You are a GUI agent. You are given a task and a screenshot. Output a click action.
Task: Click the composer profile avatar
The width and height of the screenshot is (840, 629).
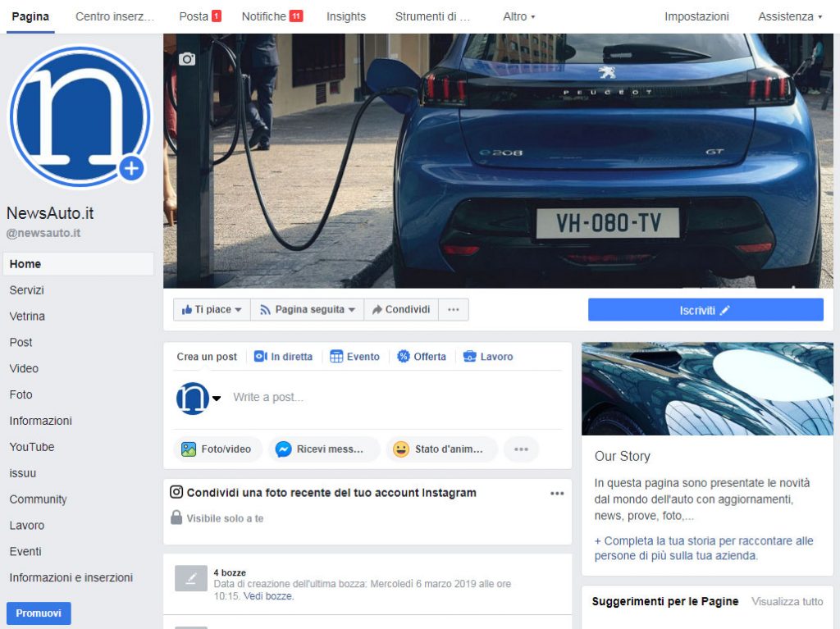tap(192, 398)
